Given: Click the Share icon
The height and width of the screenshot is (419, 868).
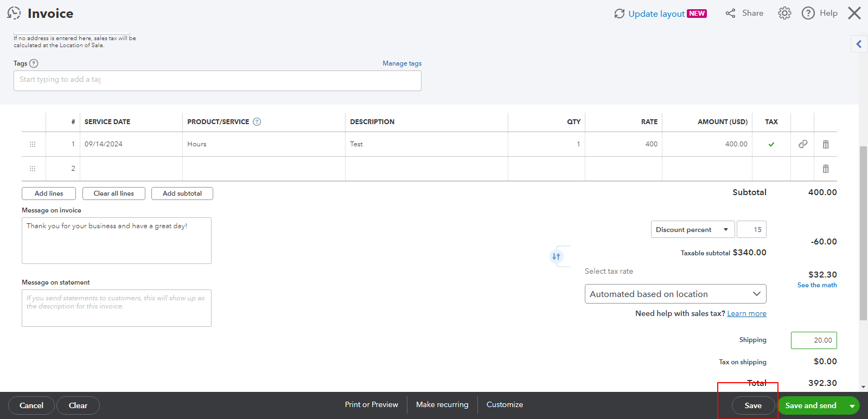Looking at the screenshot, I should coord(731,13).
